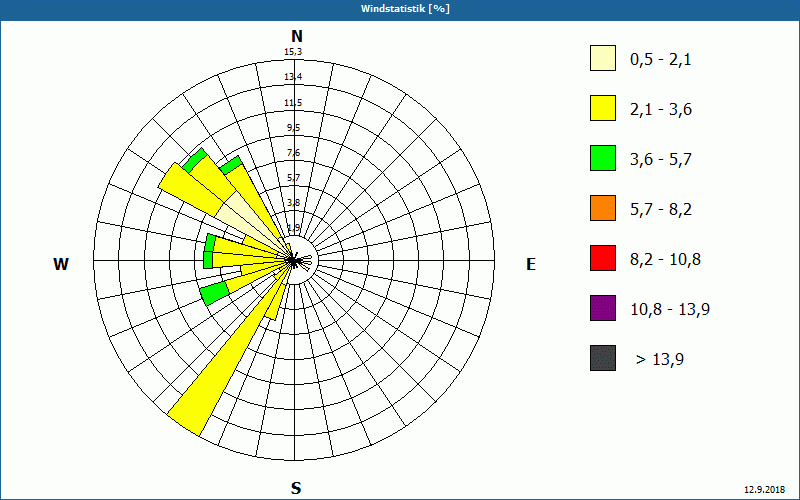This screenshot has width=800, height=500.
Task: Click the dark gray > 13,9 legend swatch
Action: (x=603, y=358)
